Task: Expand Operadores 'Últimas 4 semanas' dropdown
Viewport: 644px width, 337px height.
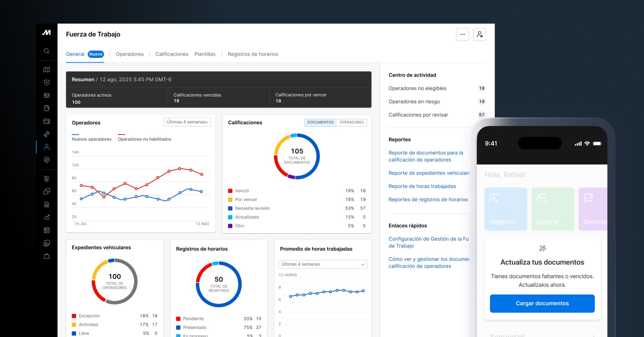Action: click(x=187, y=122)
